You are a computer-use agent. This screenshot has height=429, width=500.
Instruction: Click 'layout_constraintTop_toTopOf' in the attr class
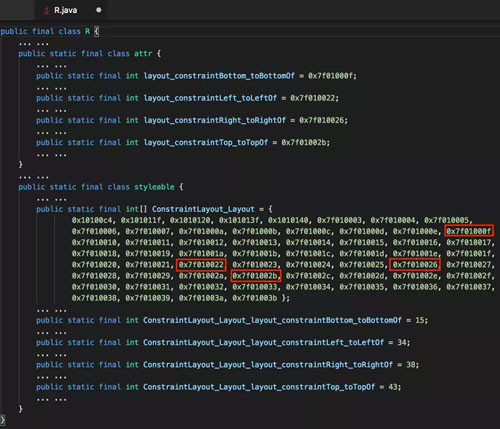(x=206, y=143)
